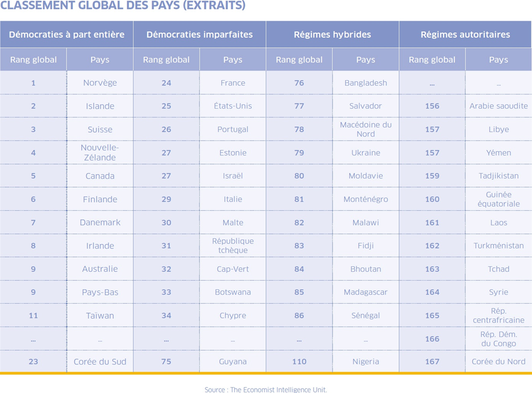Viewport: 532px width, 393px height.
Task: Click the 'Guinée équatoriale' cell
Action: coord(499,199)
